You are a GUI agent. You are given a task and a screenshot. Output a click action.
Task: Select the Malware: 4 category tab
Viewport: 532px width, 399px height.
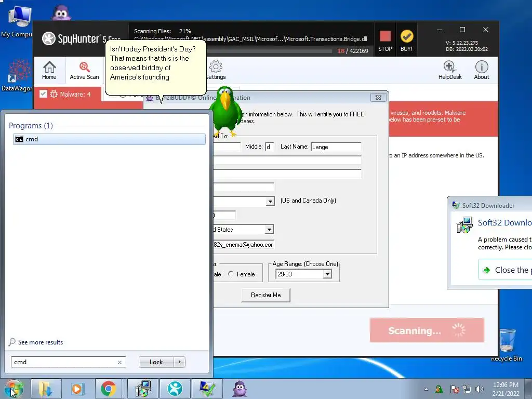(68, 95)
